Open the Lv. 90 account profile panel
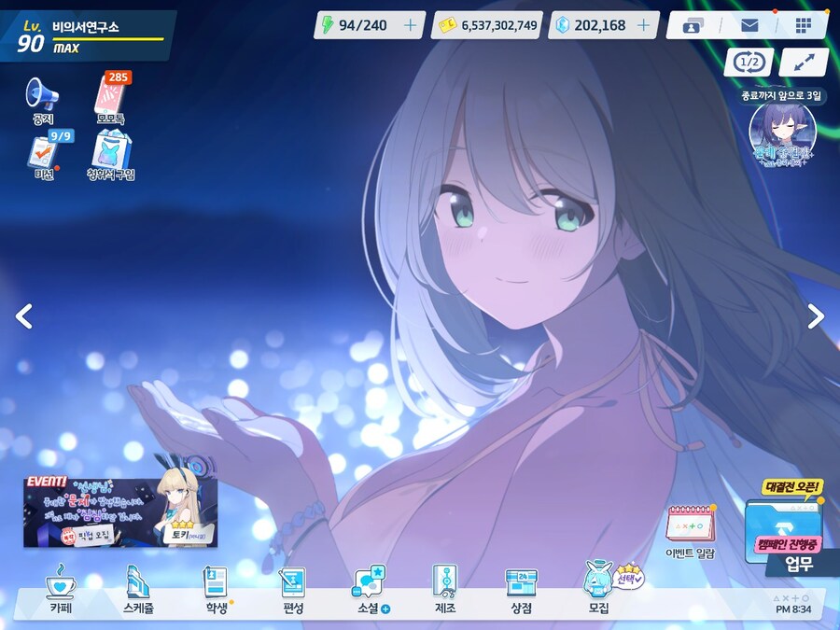The width and height of the screenshot is (840, 630). (x=88, y=36)
